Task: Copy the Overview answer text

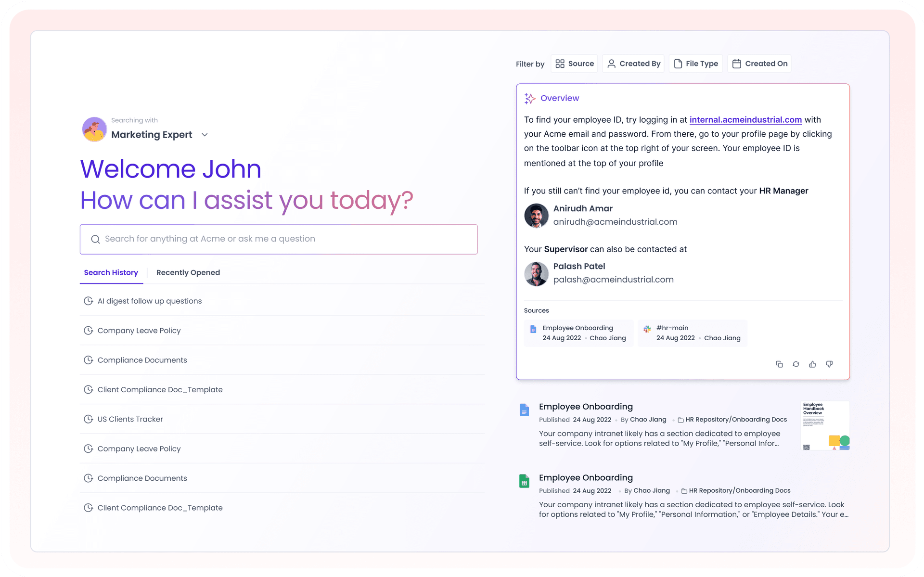Action: click(780, 364)
